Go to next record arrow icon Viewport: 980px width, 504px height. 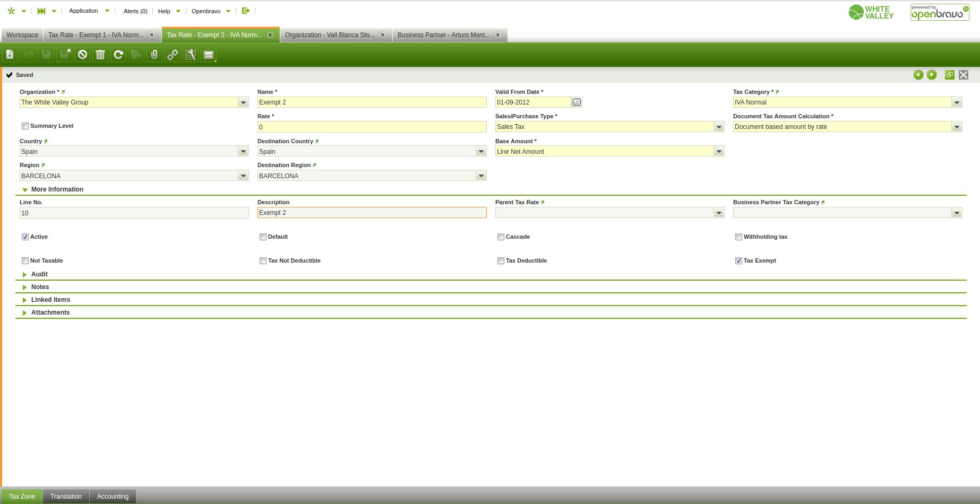point(932,75)
